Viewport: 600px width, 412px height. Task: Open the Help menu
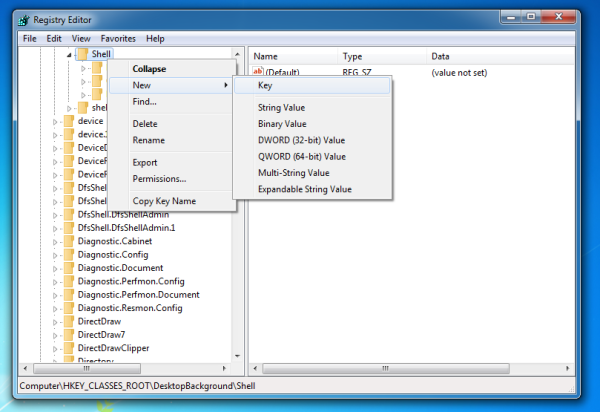pos(155,39)
